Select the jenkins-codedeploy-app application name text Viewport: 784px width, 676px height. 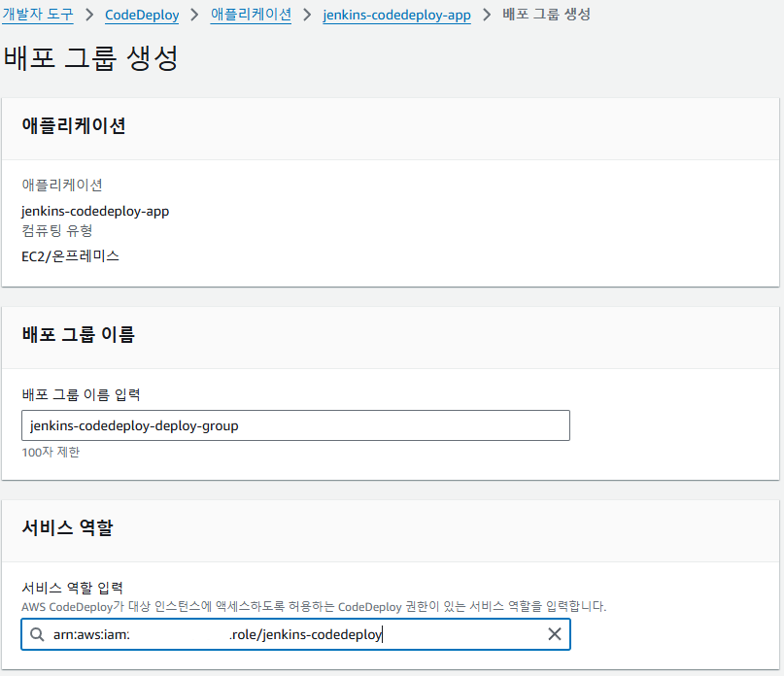click(x=95, y=211)
